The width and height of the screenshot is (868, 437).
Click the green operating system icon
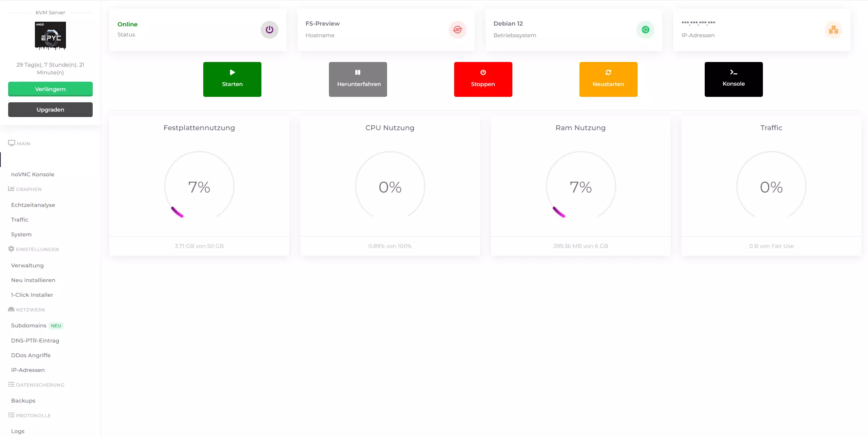[645, 30]
